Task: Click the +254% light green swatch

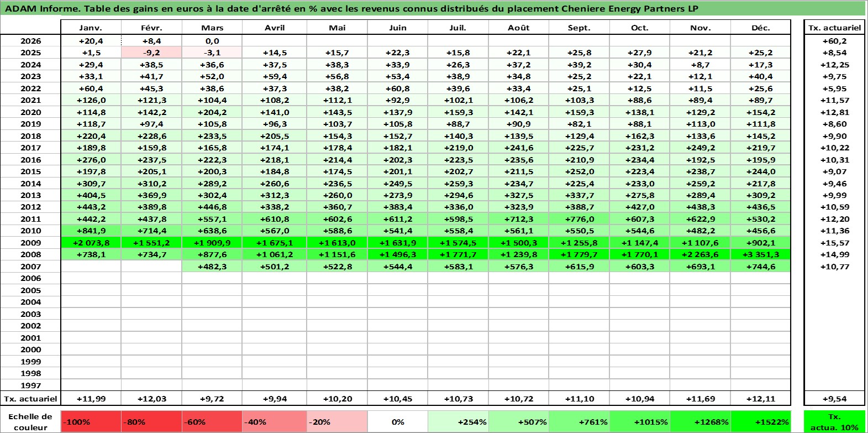Action: pos(458,421)
